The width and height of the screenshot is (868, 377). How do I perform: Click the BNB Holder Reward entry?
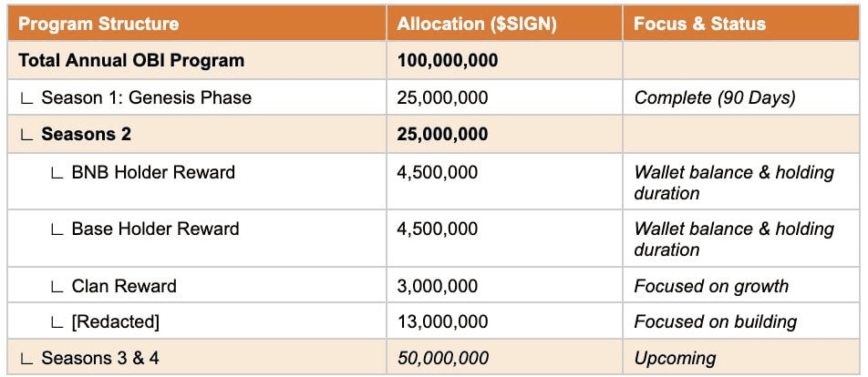153,172
